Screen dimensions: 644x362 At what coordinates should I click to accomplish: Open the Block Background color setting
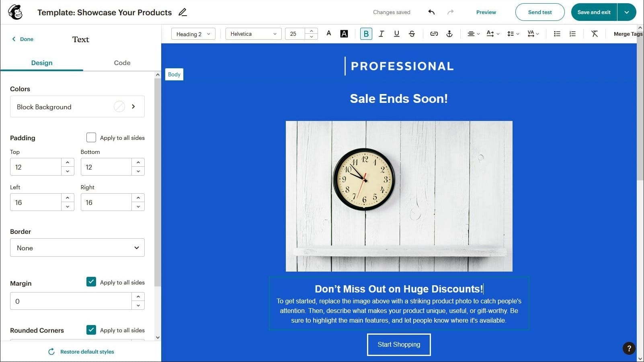77,106
